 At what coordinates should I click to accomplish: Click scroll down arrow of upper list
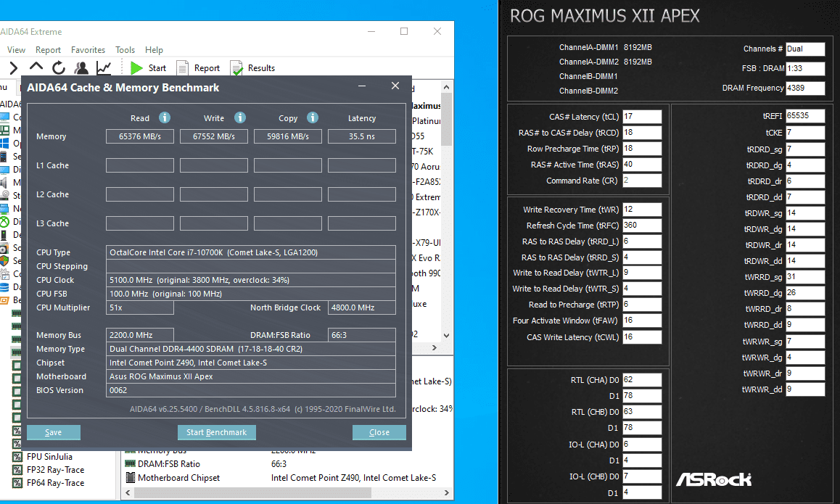446,336
